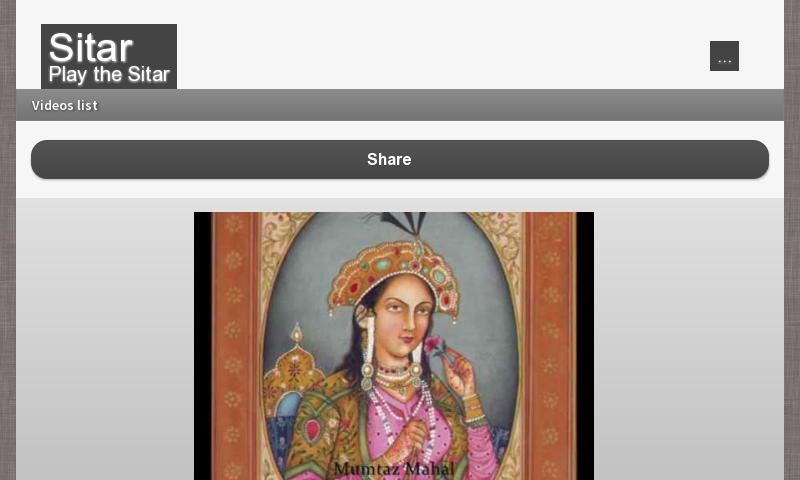
Task: Click the pink flower in the painting
Action: (x=435, y=345)
